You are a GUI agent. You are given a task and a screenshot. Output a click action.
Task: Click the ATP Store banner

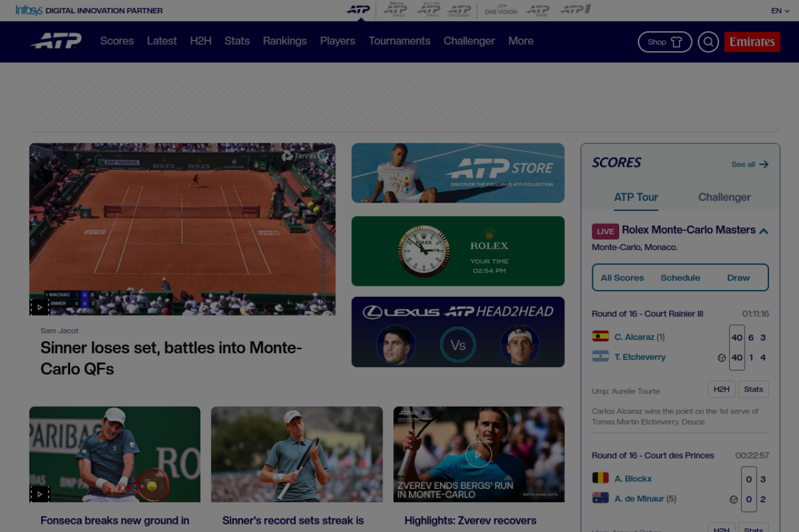point(458,173)
